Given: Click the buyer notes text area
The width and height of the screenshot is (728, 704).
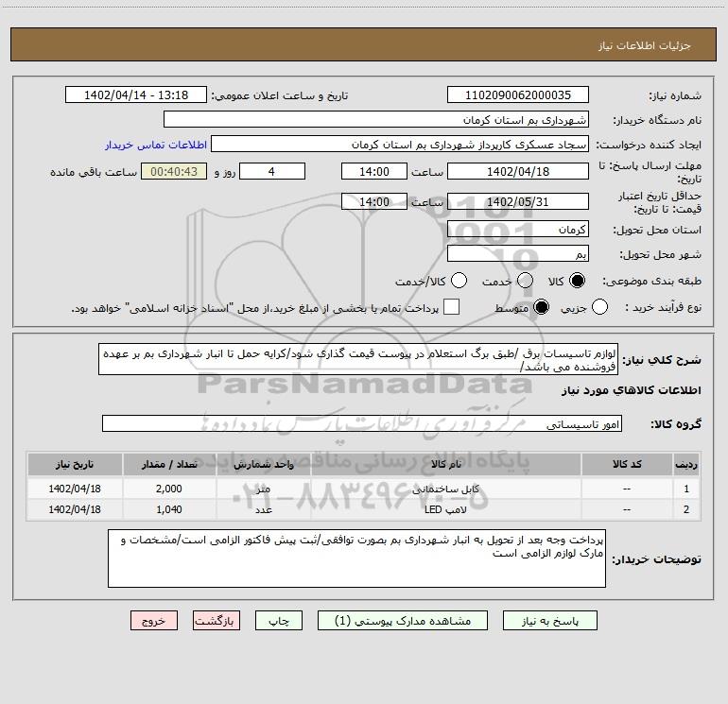Looking at the screenshot, I should pos(356,558).
